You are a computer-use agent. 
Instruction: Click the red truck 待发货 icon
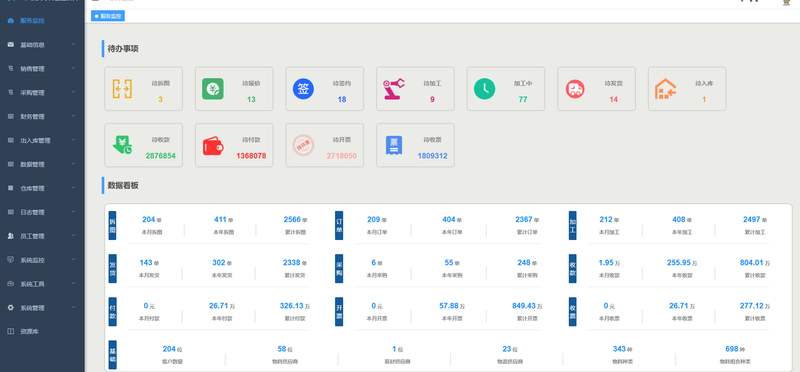tap(575, 89)
